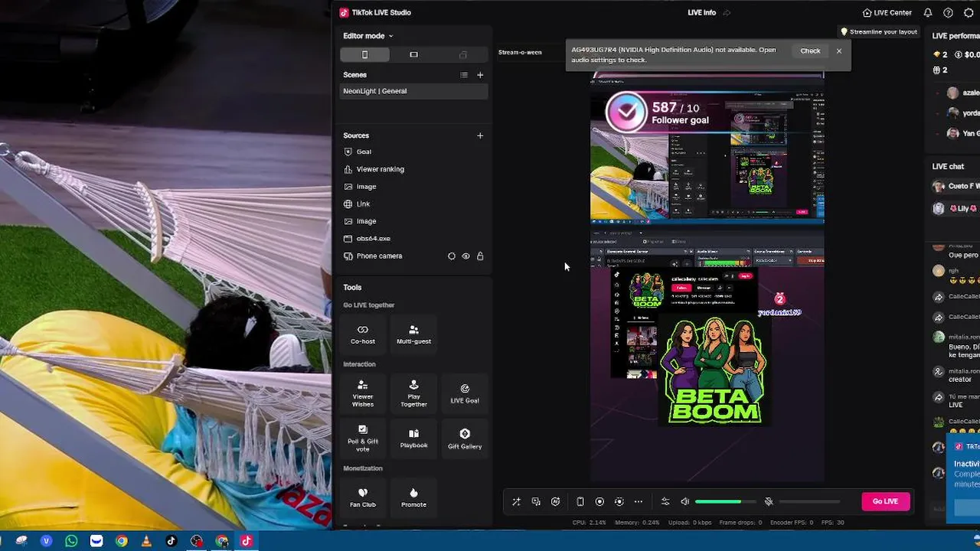The height and width of the screenshot is (551, 980).
Task: Open magic wand effects in bottom toolbar
Action: point(516,502)
